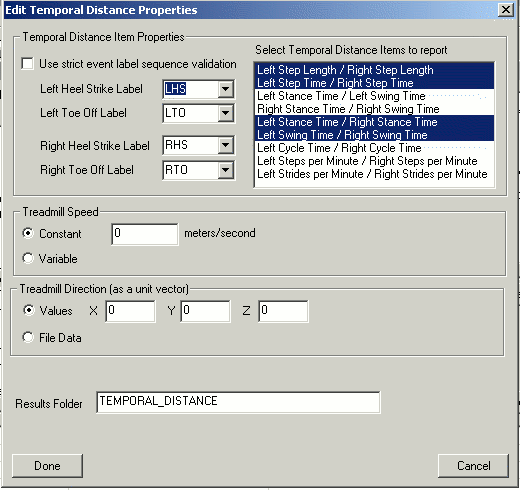The height and width of the screenshot is (490, 520).
Task: Open the Right Heel Strike Label dropdown
Action: [x=226, y=145]
